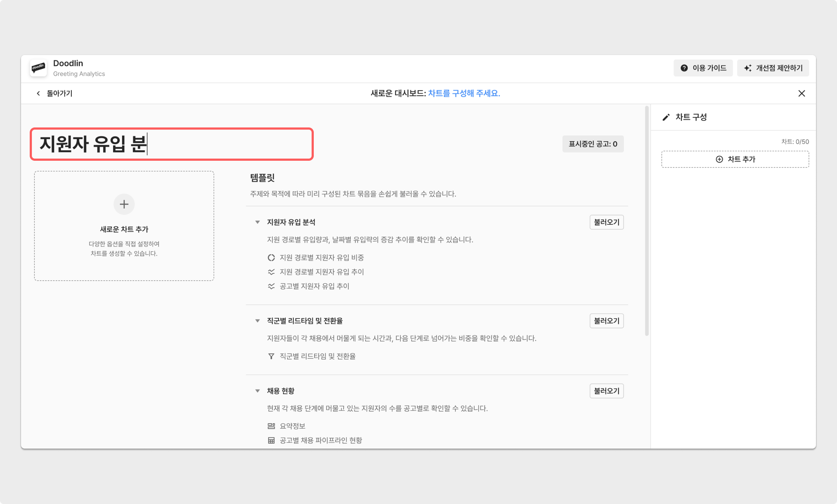Collapse the 직군별 리드타임 및 전환율 section
The width and height of the screenshot is (837, 504).
(x=258, y=321)
